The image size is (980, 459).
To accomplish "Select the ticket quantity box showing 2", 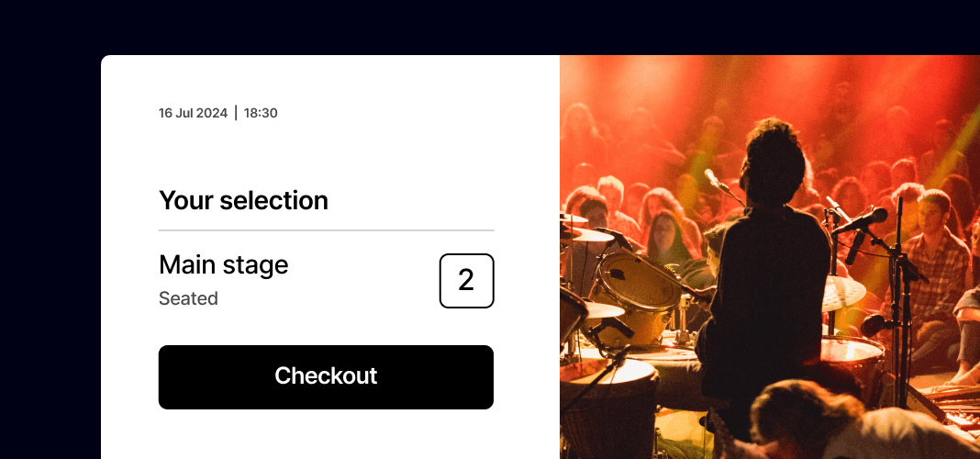I will (x=466, y=281).
